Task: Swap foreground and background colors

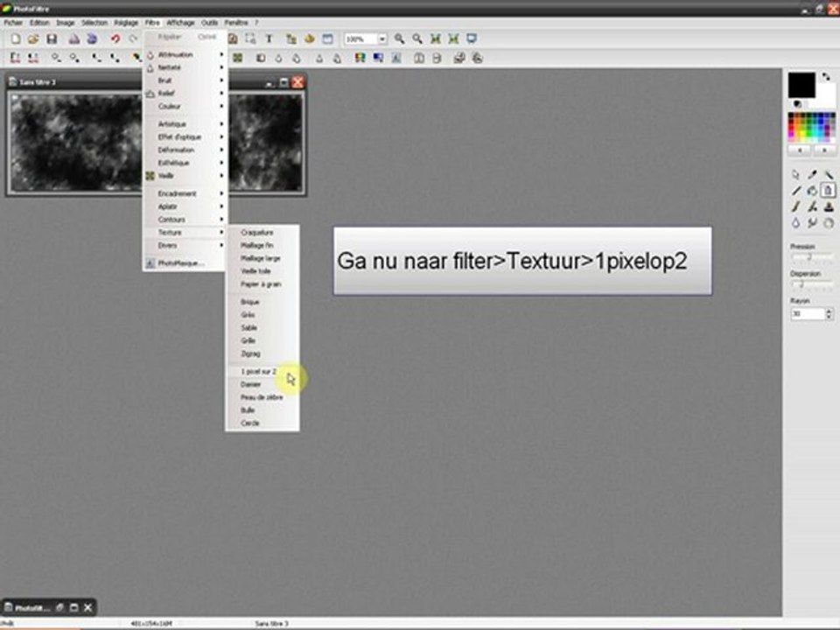Action: 825,77
